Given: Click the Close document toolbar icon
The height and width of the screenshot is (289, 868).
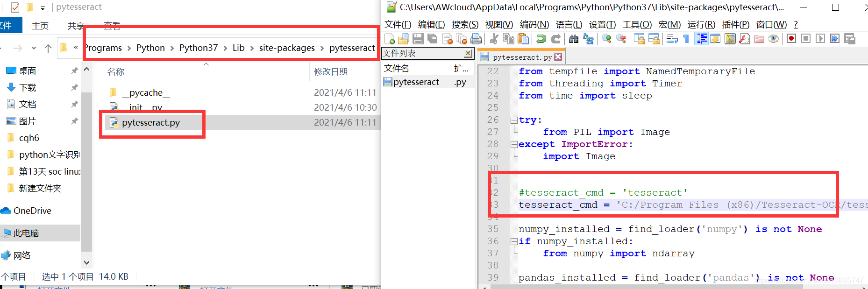Looking at the screenshot, I should tap(447, 39).
